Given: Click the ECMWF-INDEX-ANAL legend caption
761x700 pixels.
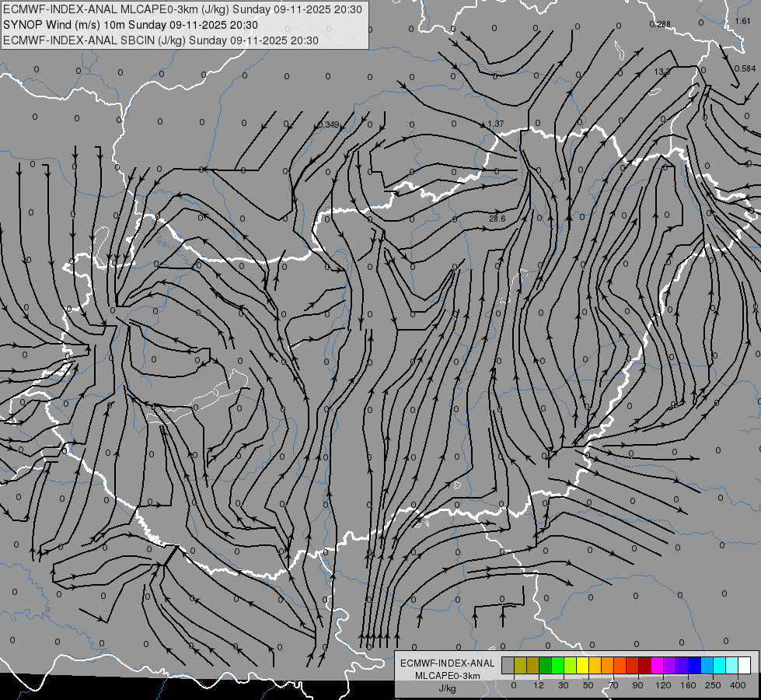Looking at the screenshot, I should (x=448, y=663).
